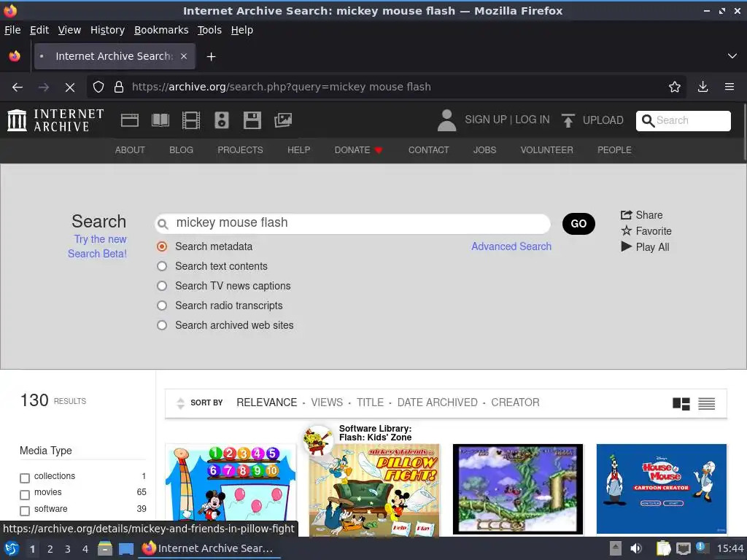Click the padlock site information icon
Viewport: 747px width, 560px height.
[x=119, y=87]
